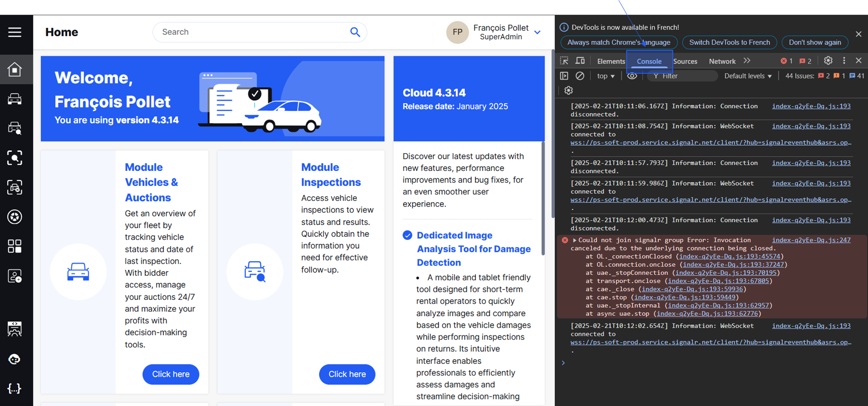Expand the François Pollet user dropdown

pyautogui.click(x=537, y=33)
